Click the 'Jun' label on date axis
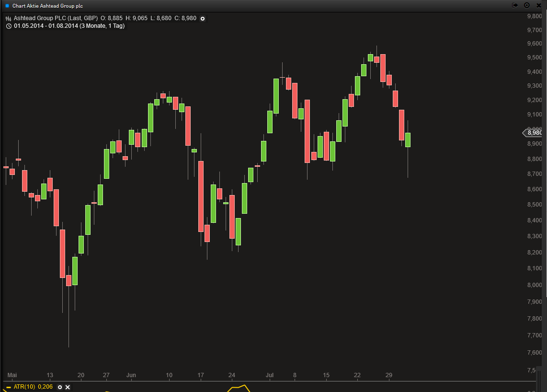 coord(131,375)
